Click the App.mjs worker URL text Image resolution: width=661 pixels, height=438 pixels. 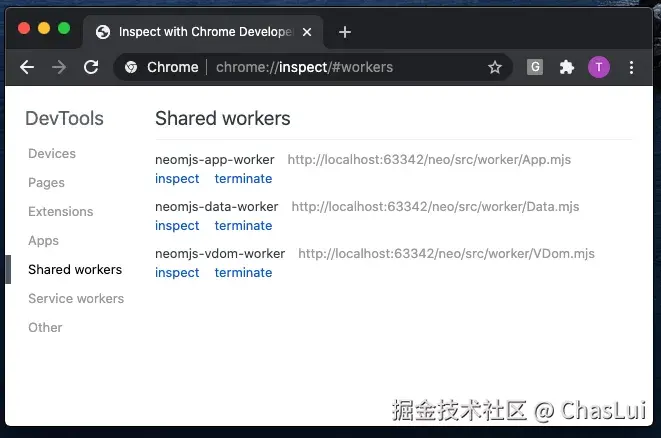coord(429,160)
